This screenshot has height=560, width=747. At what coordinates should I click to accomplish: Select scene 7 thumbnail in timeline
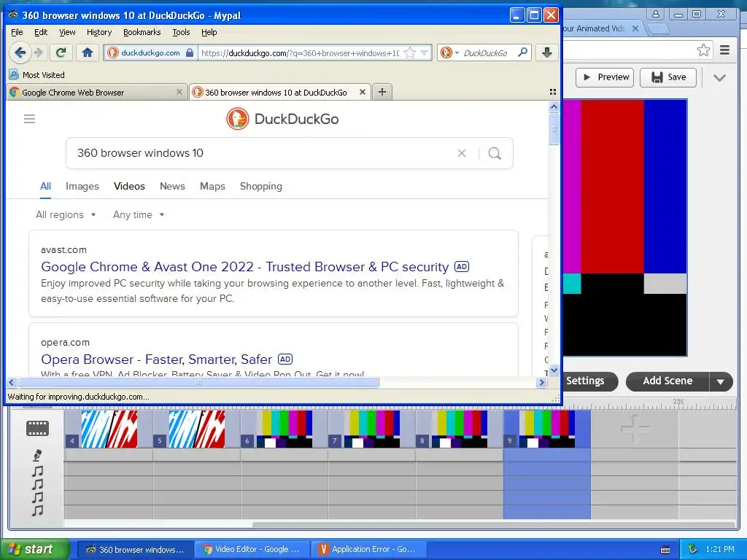[373, 429]
